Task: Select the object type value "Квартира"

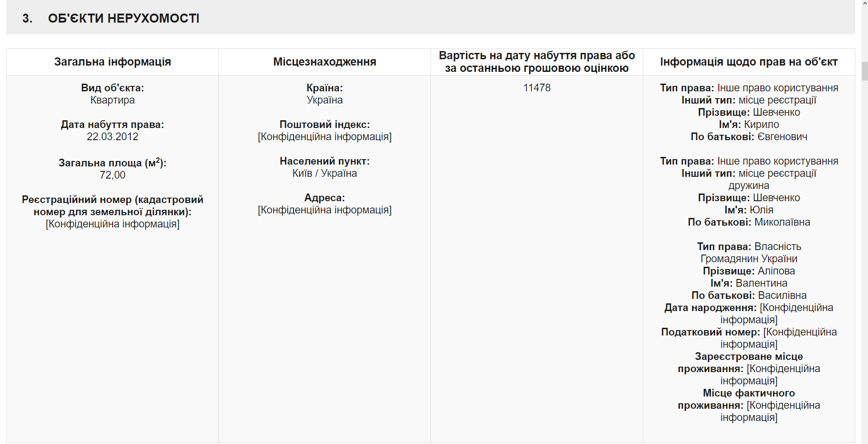Action: click(113, 100)
